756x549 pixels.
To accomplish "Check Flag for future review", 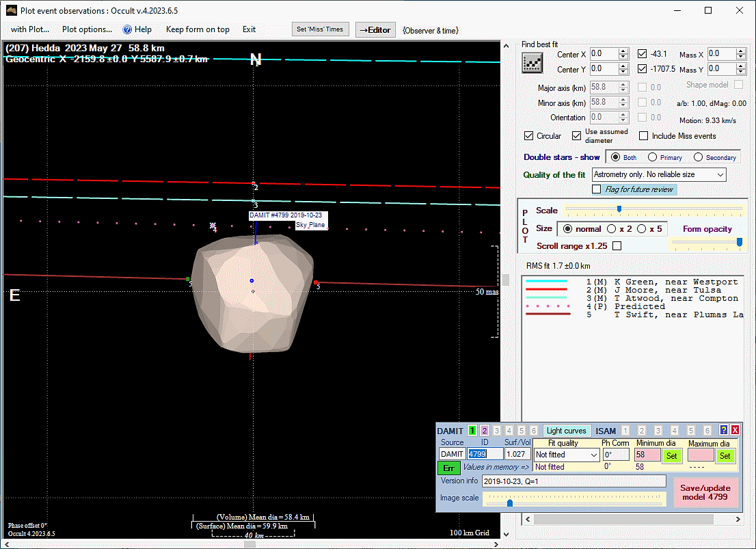I will pyautogui.click(x=597, y=189).
